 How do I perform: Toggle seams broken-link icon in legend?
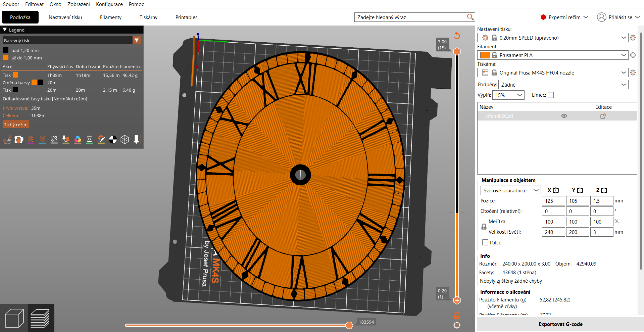[54, 140]
